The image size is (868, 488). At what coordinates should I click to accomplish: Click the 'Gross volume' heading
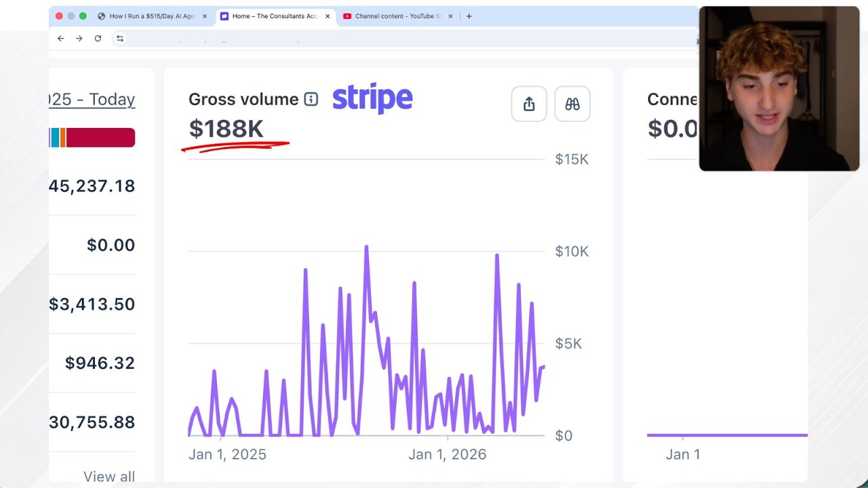[243, 100]
